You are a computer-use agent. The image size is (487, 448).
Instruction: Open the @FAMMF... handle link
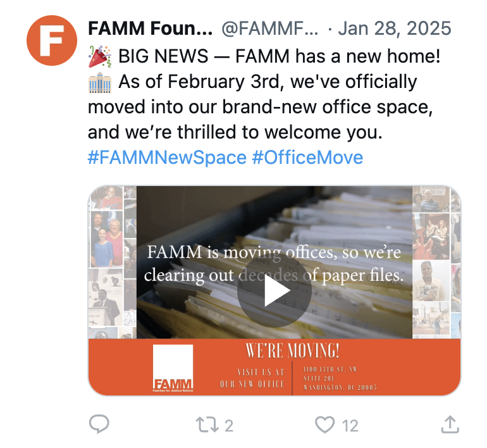(269, 28)
